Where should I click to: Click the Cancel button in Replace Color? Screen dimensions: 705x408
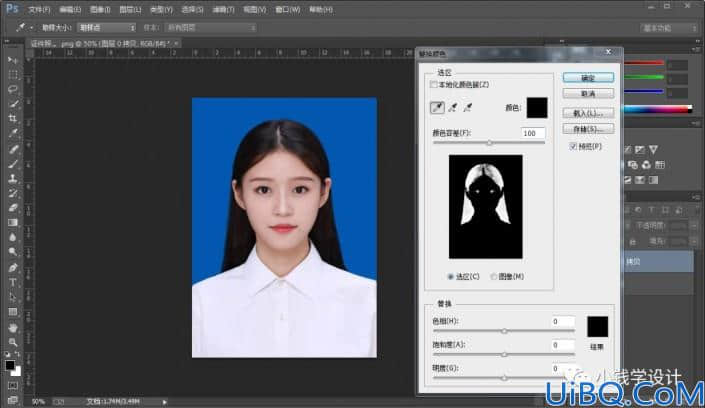click(x=588, y=94)
